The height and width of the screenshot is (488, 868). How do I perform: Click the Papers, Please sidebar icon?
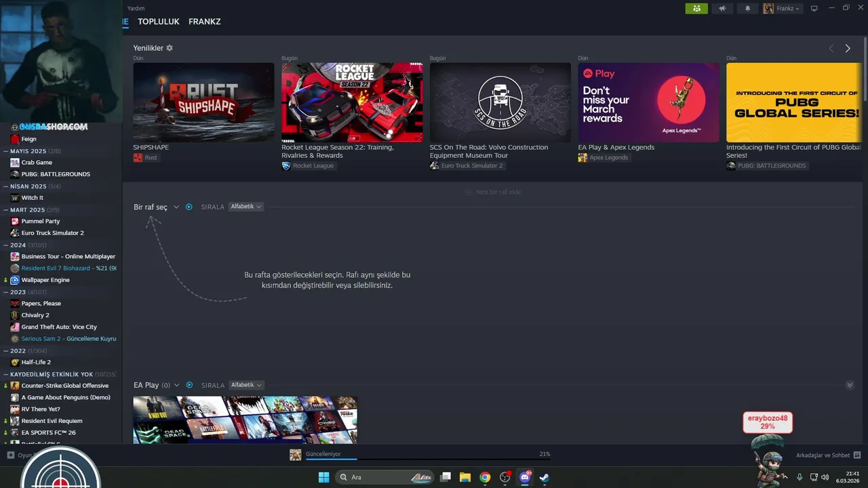coord(15,304)
